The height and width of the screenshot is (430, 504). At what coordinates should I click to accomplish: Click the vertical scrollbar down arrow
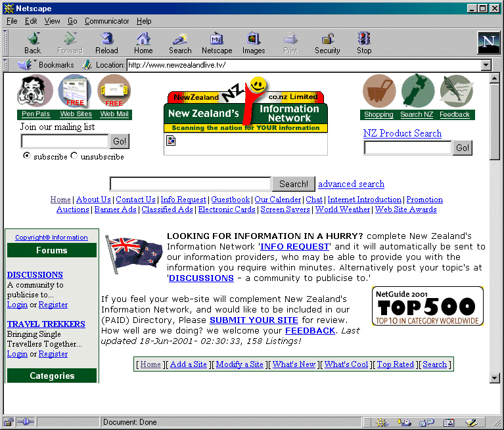click(495, 377)
